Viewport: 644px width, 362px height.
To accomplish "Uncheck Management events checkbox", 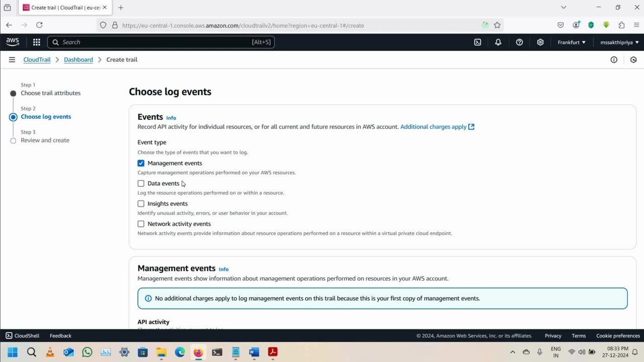I will (141, 163).
